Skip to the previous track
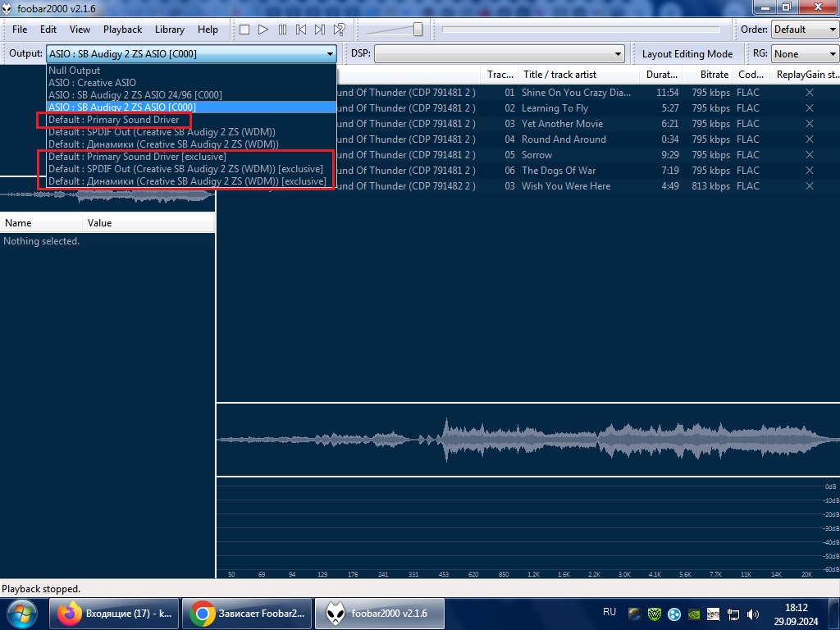 pos(301,30)
